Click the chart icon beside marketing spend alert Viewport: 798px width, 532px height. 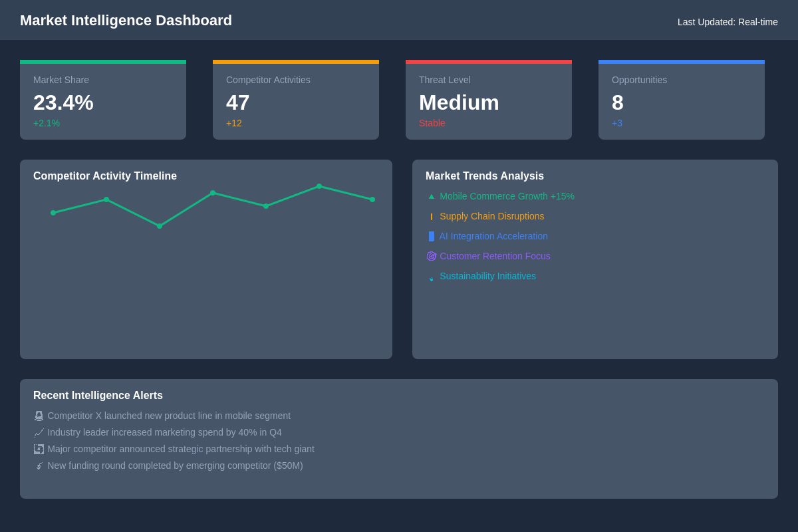[39, 432]
